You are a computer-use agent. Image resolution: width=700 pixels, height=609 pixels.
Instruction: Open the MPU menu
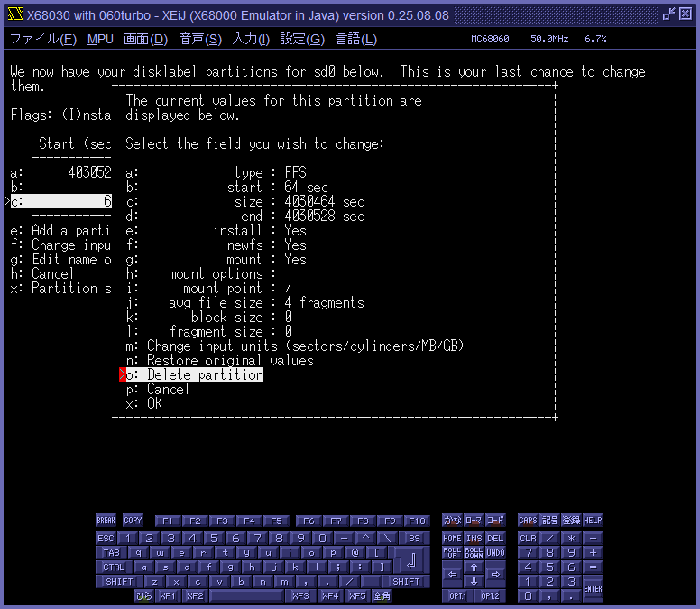point(100,40)
